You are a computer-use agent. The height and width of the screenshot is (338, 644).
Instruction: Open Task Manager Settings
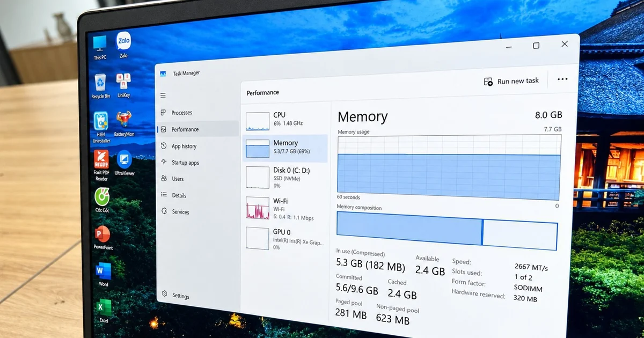tap(198, 296)
